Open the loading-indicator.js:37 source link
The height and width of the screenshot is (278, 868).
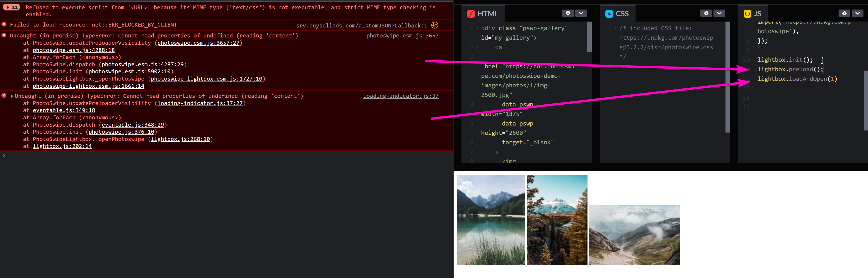point(401,96)
